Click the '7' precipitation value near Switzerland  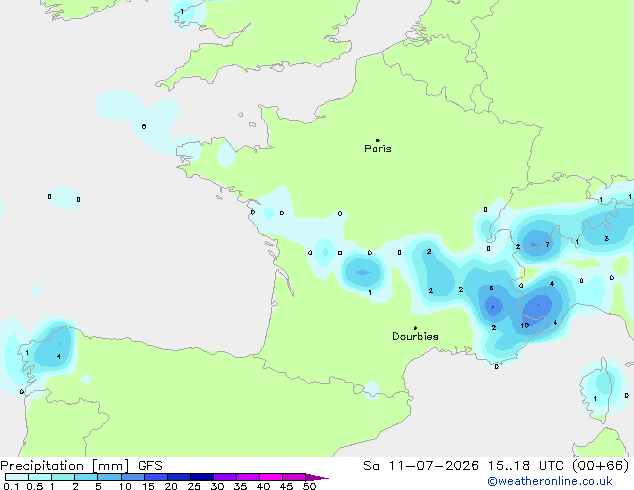tap(547, 245)
